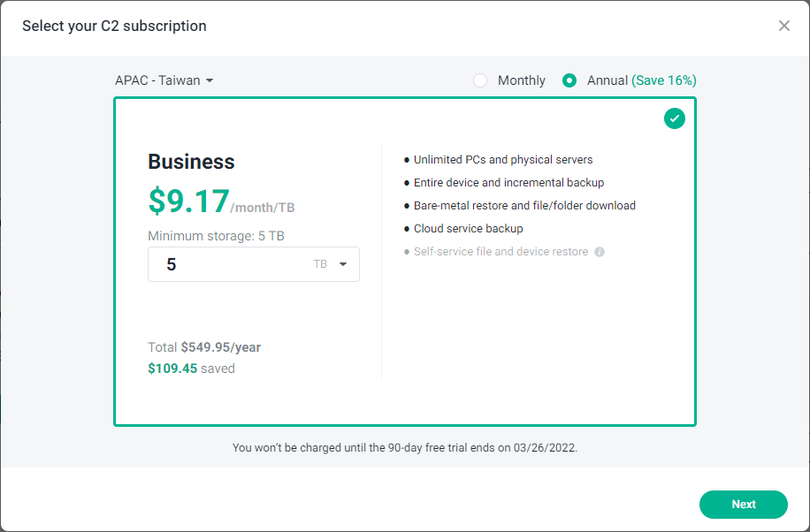Click the Total $549.95/year text

[x=204, y=347]
